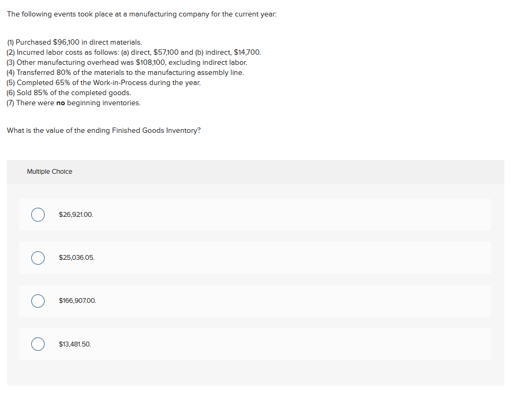The image size is (532, 398).
Task: Click the Multiple Choice header label
Action: pyautogui.click(x=49, y=172)
